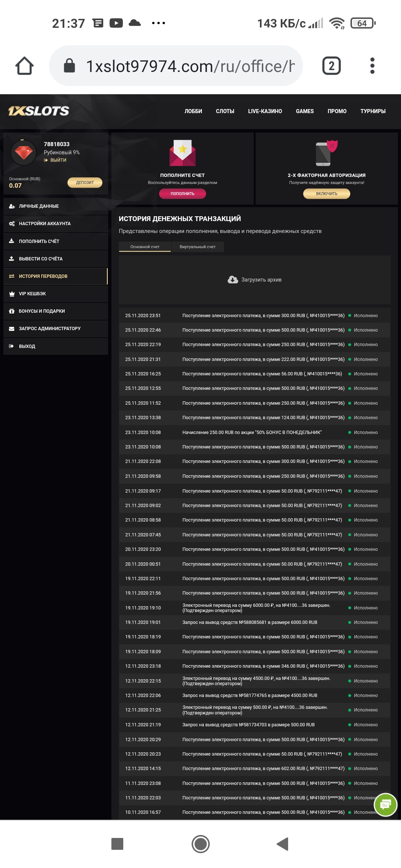Viewport: 401px width, 868px height.
Task: Click the gears icon beside НАСТРОЙКИ АККАУНТА
Action: [12, 224]
